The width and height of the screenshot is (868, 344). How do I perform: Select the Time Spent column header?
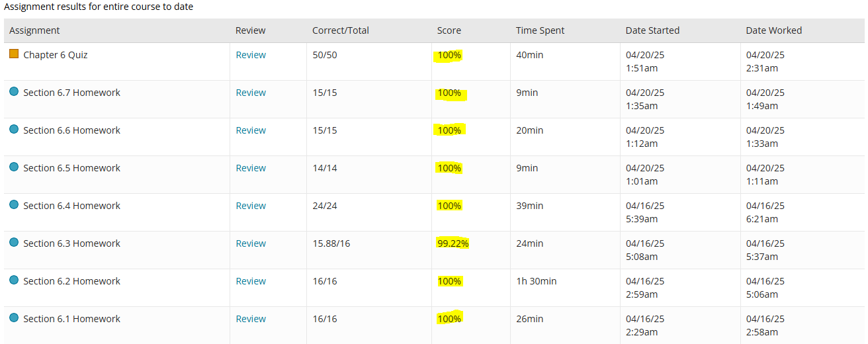(x=541, y=30)
